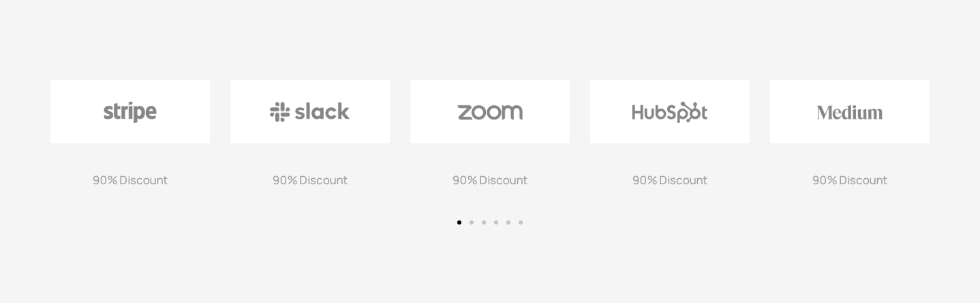Go to the second carousel slide dot
The height and width of the screenshot is (303, 980).
tap(472, 222)
